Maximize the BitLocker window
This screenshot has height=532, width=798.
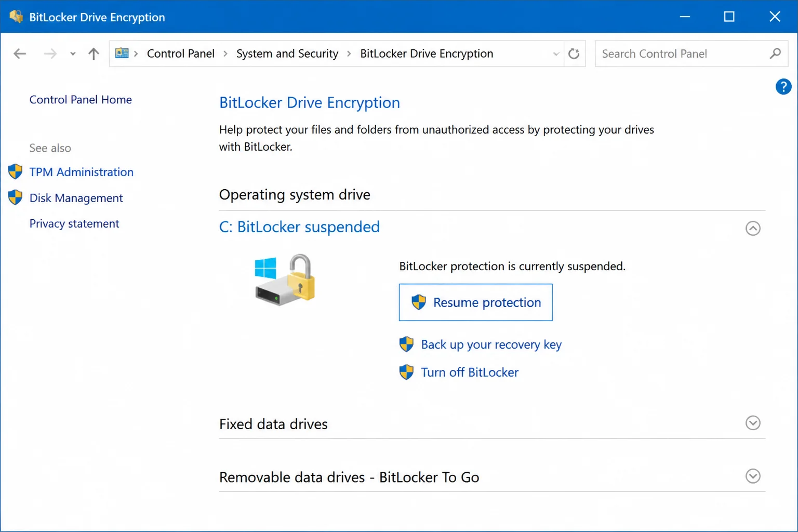(729, 17)
